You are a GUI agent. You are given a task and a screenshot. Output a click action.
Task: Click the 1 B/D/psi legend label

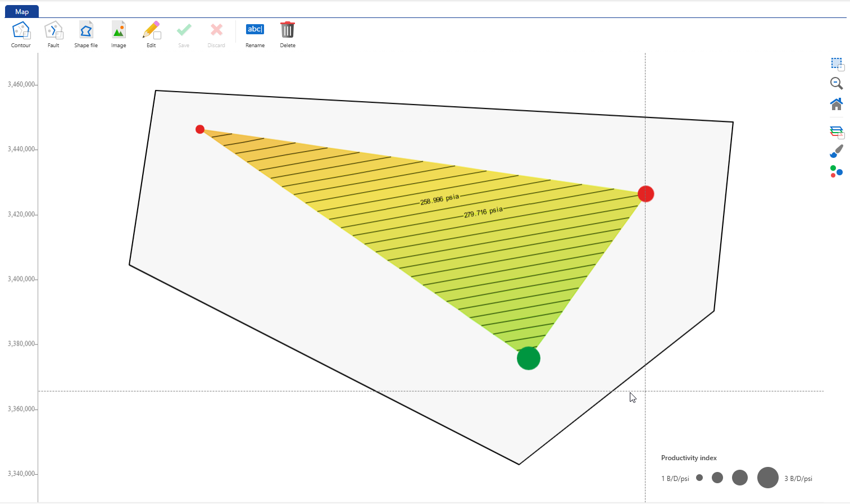coord(675,479)
